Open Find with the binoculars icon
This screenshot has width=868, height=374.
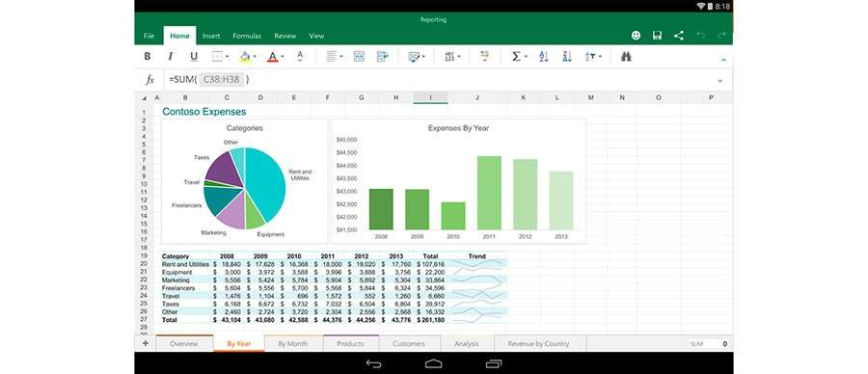(626, 57)
